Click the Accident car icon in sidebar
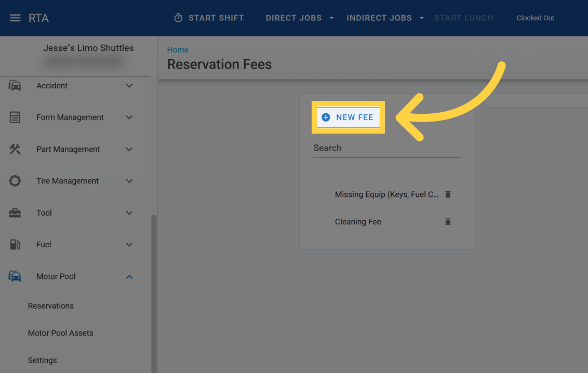Screen dimensions: 588x373 (15, 86)
